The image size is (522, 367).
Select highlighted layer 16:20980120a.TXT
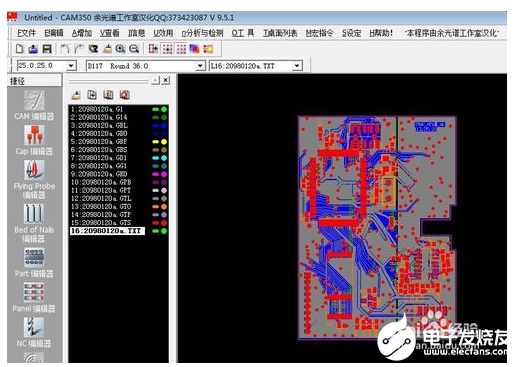pyautogui.click(x=107, y=231)
